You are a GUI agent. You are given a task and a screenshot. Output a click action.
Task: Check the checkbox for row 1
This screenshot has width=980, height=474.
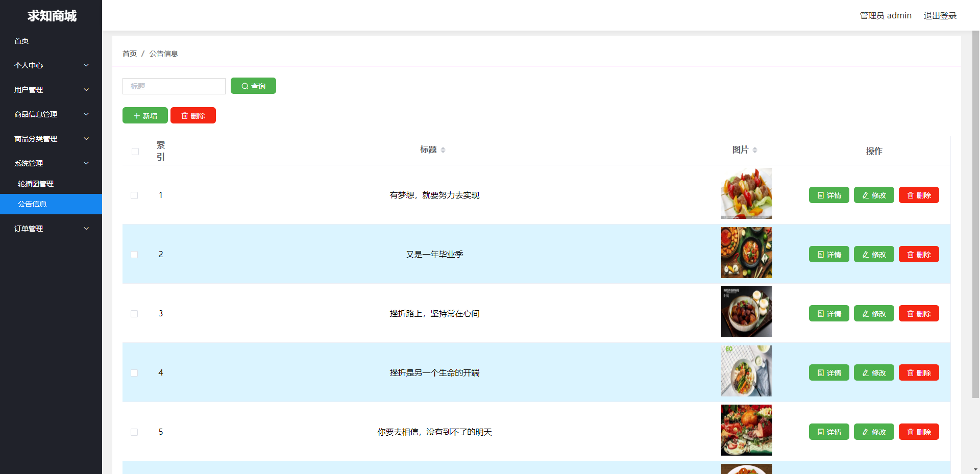(x=134, y=195)
